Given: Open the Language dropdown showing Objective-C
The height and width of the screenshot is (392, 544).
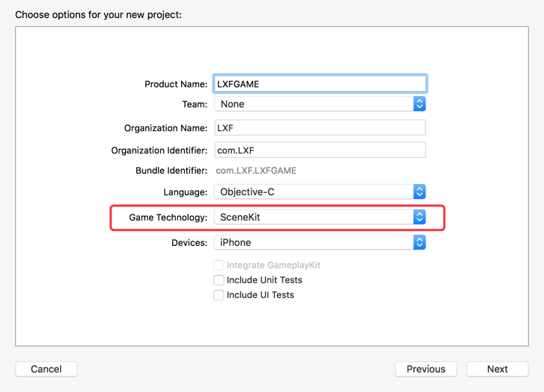Looking at the screenshot, I should (x=314, y=192).
